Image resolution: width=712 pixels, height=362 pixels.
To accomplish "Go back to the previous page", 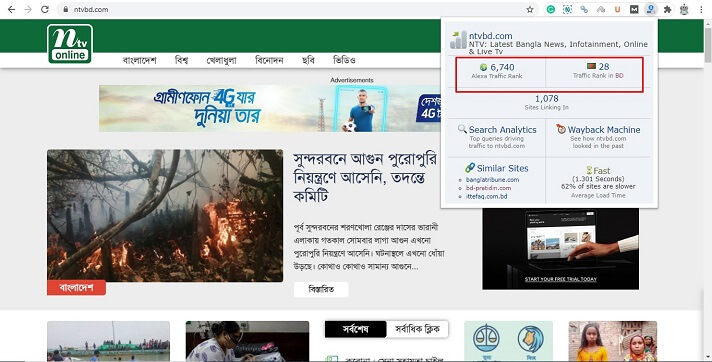I will click(11, 9).
